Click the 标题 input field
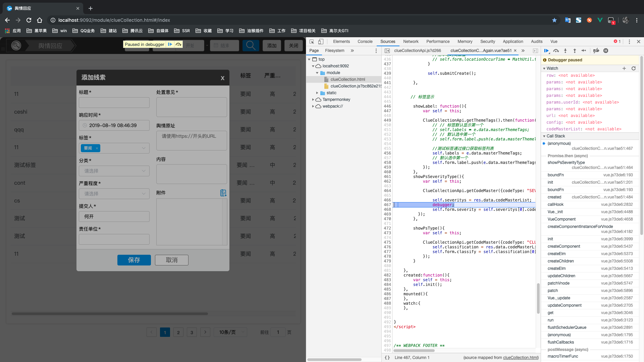644x362 pixels. tap(114, 103)
